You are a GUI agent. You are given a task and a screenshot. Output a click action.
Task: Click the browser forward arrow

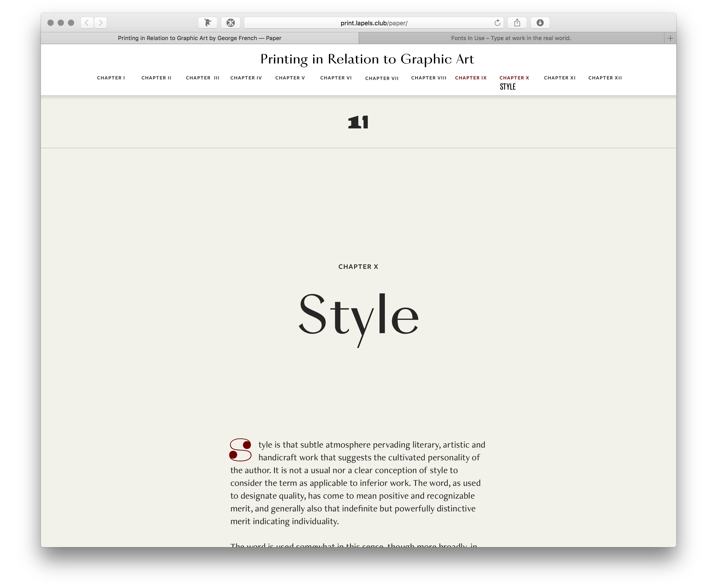coord(101,23)
